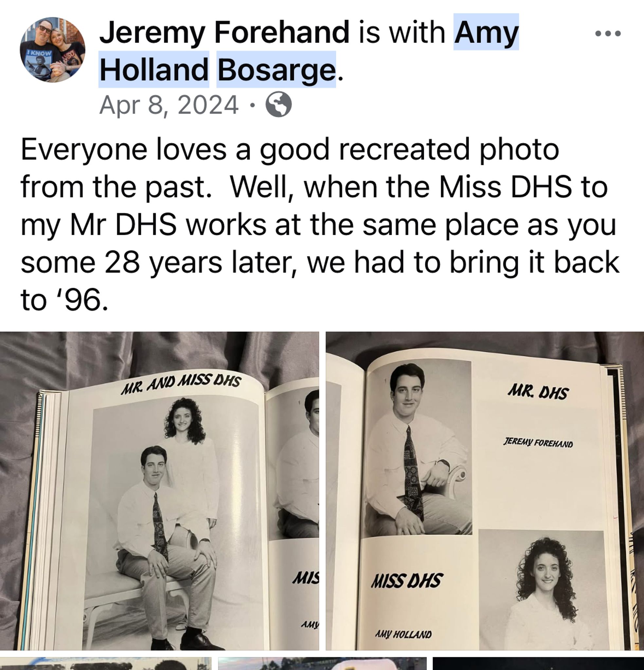
Task: Click the 'AMY HOLLAND' yearbook caption
Action: [403, 634]
